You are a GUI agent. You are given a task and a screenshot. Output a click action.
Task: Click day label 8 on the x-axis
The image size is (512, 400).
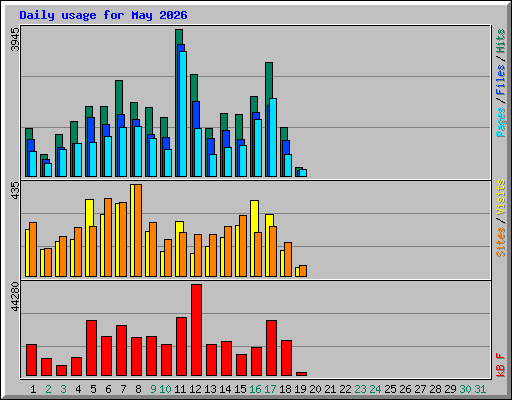pyautogui.click(x=138, y=389)
